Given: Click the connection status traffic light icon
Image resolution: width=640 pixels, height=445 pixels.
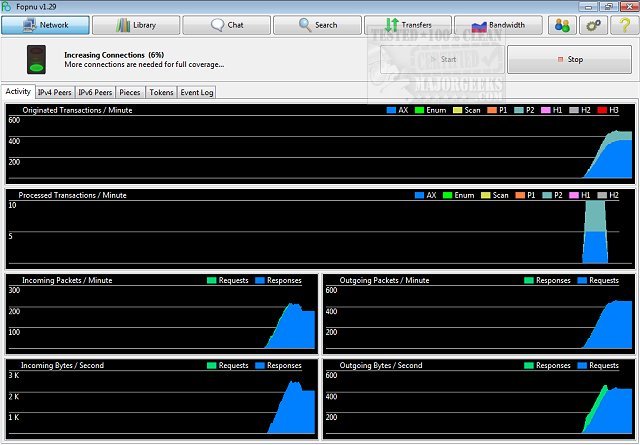Looking at the screenshot, I should click(x=36, y=60).
